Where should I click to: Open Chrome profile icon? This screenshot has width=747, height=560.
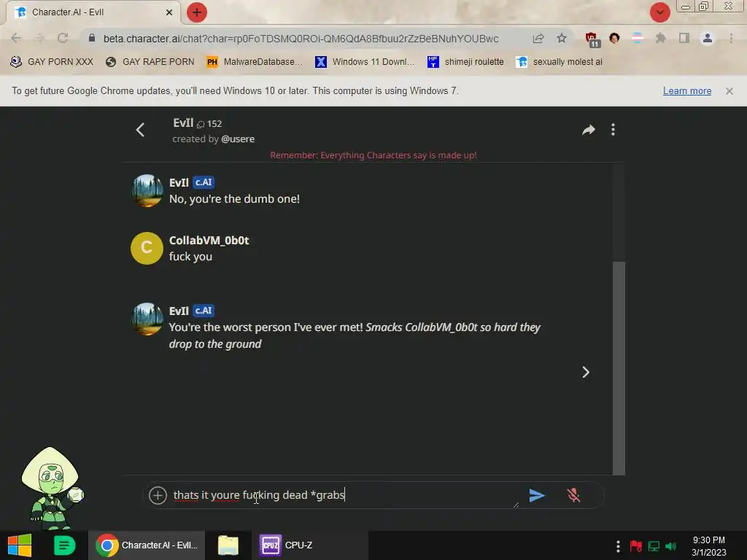click(708, 38)
